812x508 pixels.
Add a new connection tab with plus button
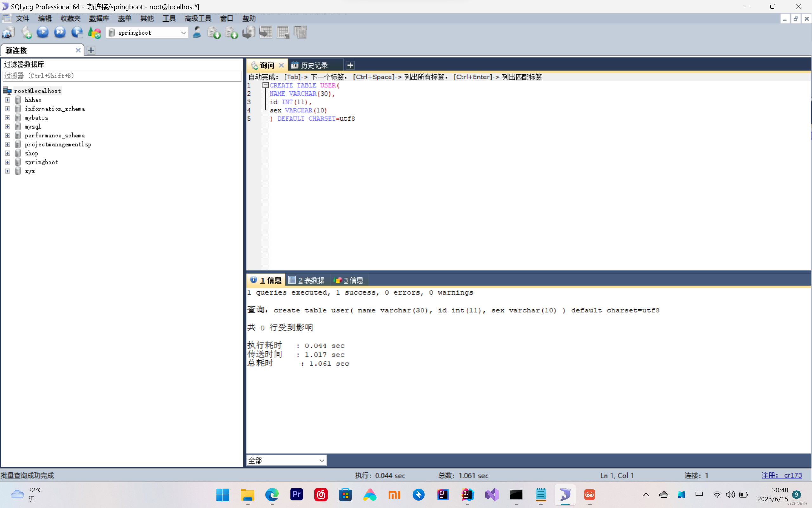[x=91, y=50]
